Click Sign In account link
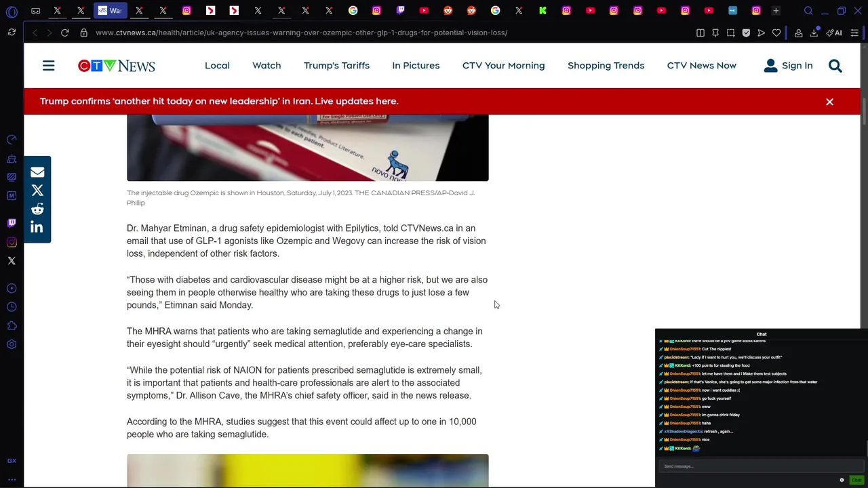This screenshot has height=488, width=868. (x=788, y=66)
